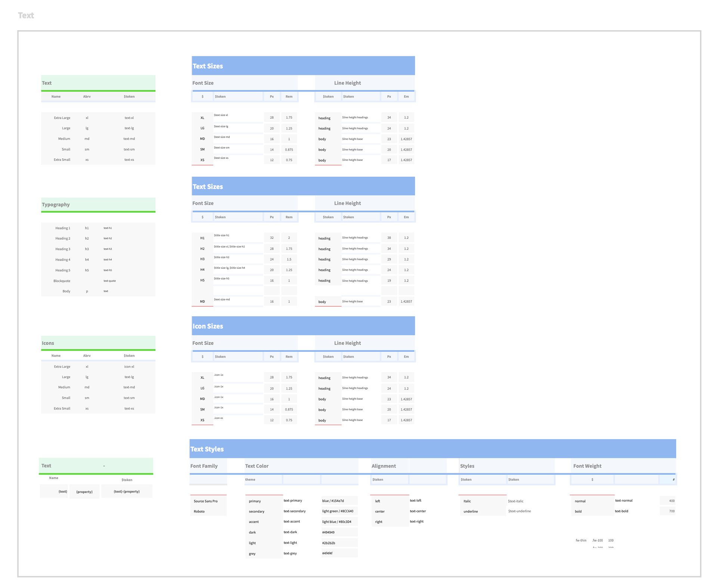Select Source Sans Pro font family

click(x=205, y=501)
